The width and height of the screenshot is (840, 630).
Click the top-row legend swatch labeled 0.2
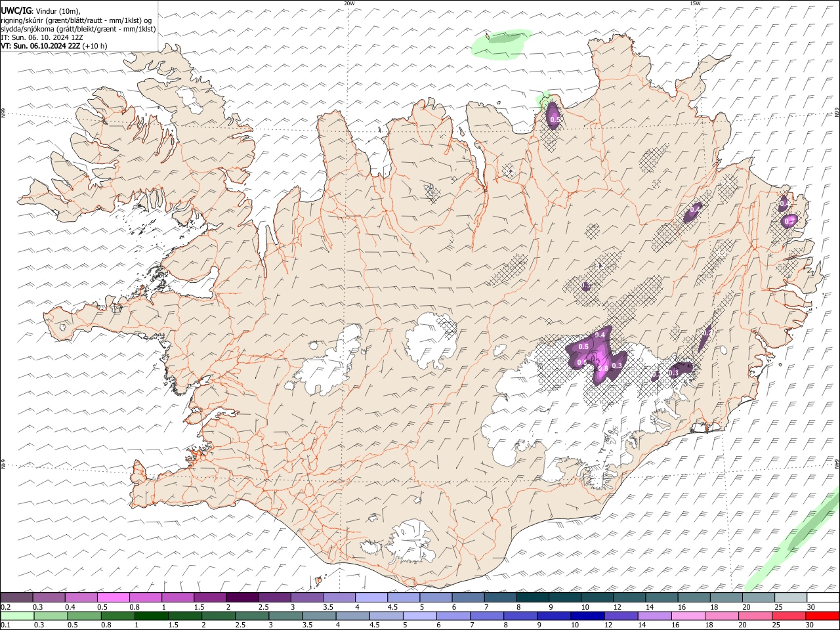[16, 597]
